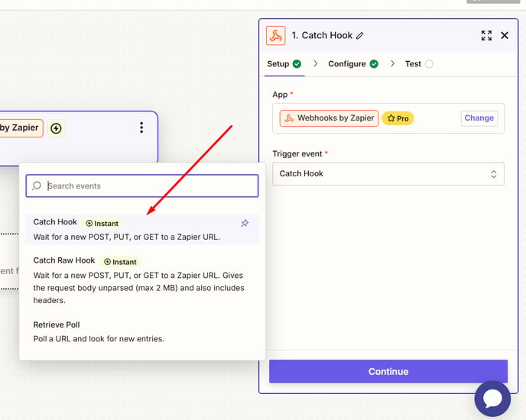Viewport: 526px width, 420px height.
Task: Focus the Search events field
Action: point(142,186)
